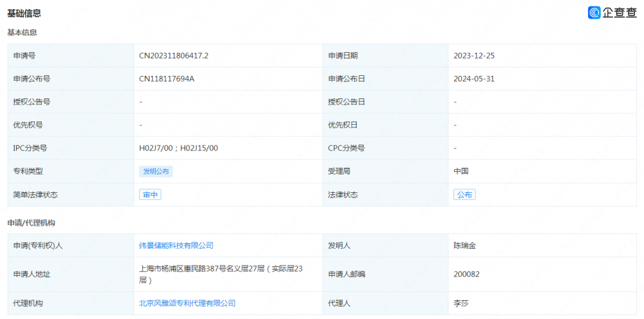The height and width of the screenshot is (319, 644).
Task: Click the 法律状态 label cell
Action: 386,195
